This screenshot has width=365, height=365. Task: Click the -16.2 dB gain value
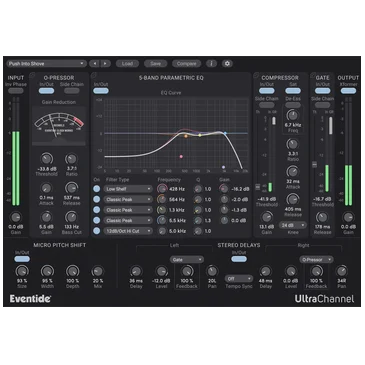coord(240,189)
